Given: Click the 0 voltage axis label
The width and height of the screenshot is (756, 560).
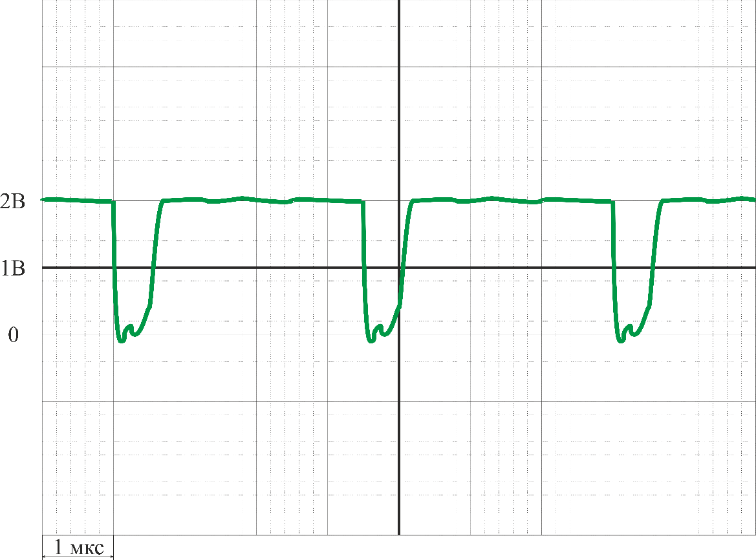Looking at the screenshot, I should 14,334.
